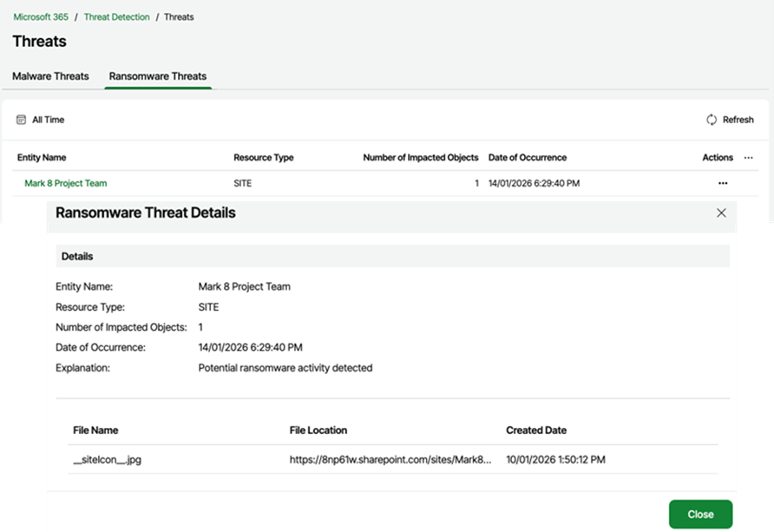Screen dimensions: 774x532
Task: Select the __siteIcon__.jpg file name
Action: click(105, 459)
